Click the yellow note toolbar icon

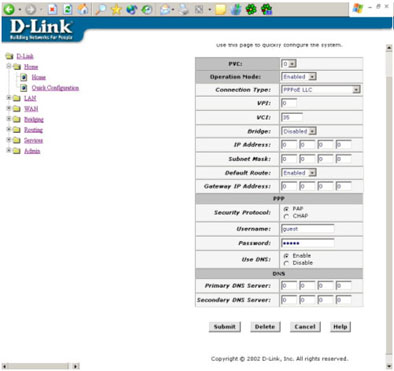pos(220,10)
